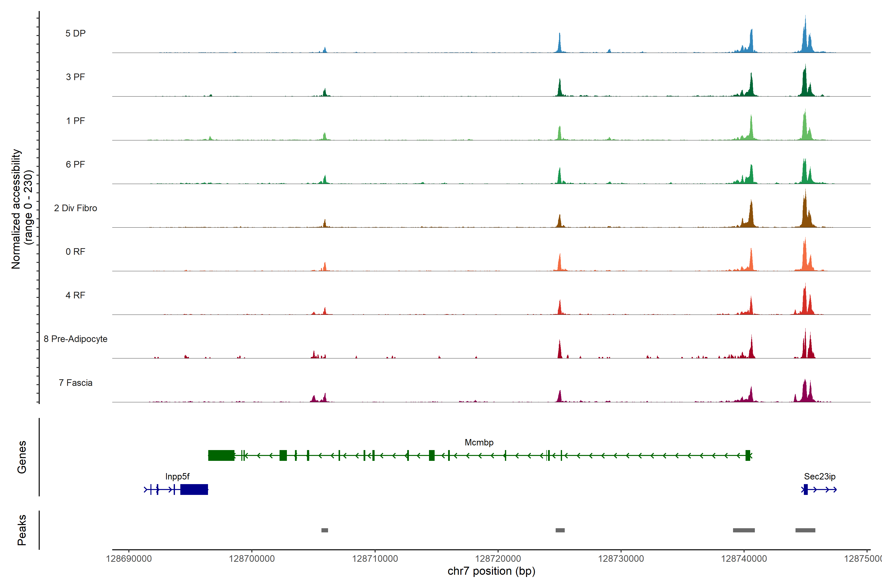882x588 pixels.
Task: Click the 128700000 axis tick label
Action: tap(252, 559)
